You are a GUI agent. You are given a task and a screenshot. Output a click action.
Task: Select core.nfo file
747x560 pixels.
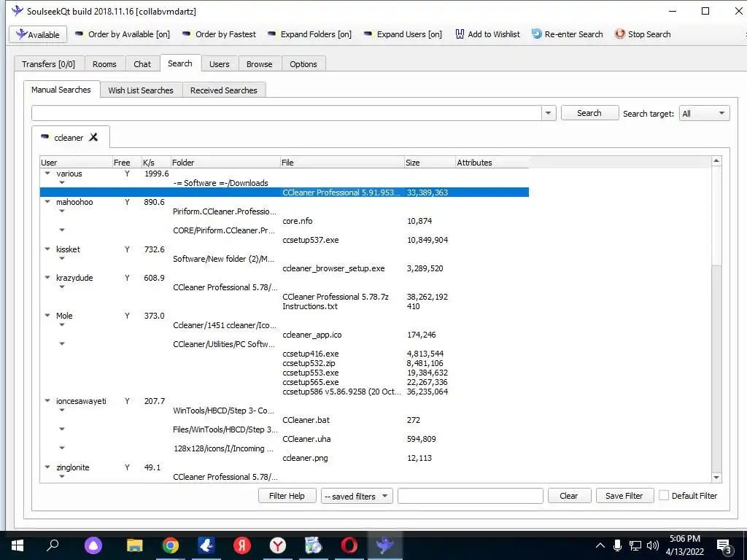298,221
